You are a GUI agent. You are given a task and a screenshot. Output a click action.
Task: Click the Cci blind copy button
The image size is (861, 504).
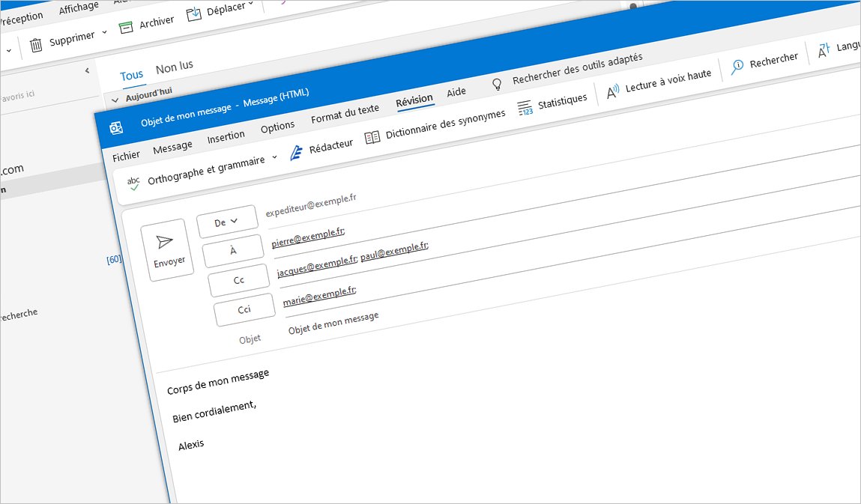(x=244, y=309)
